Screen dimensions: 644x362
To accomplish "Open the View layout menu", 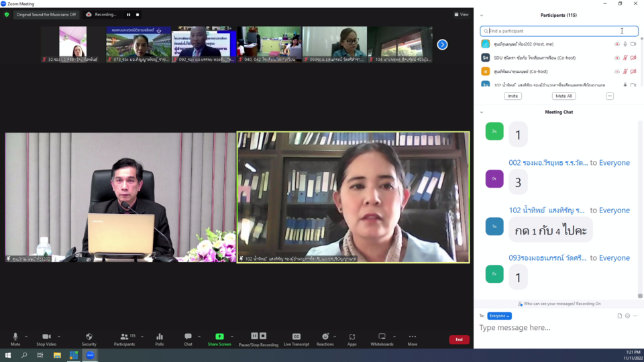I will (x=462, y=14).
